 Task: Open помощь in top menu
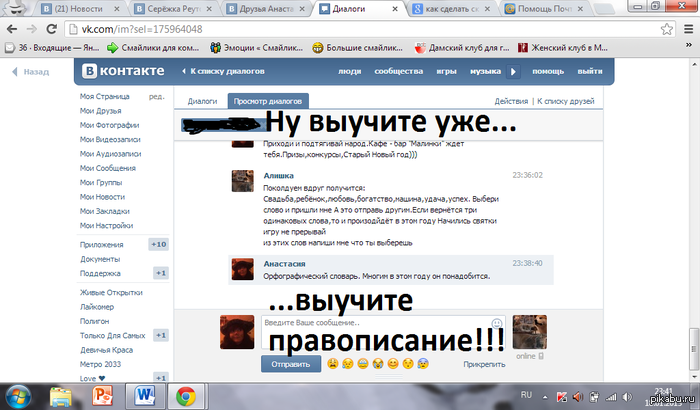(548, 71)
